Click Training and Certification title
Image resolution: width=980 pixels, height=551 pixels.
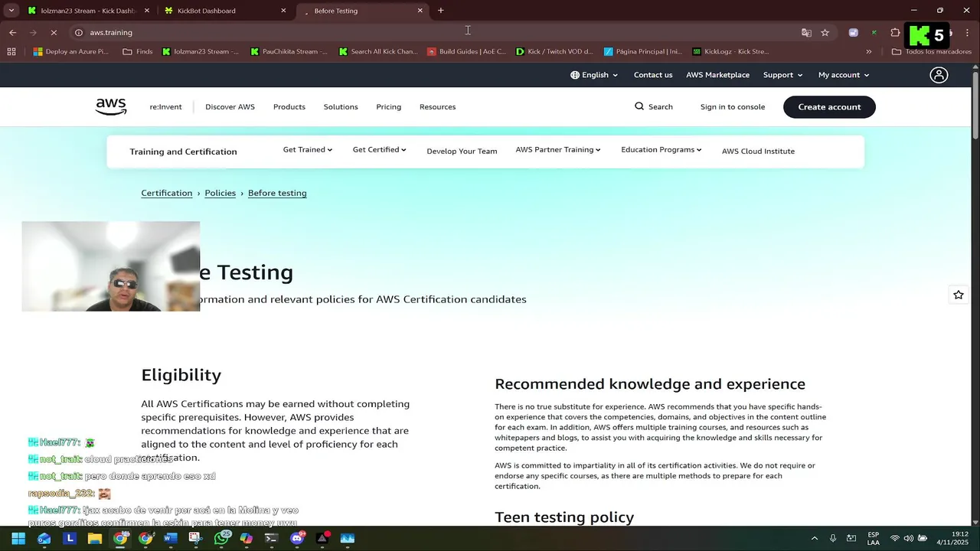[183, 152]
